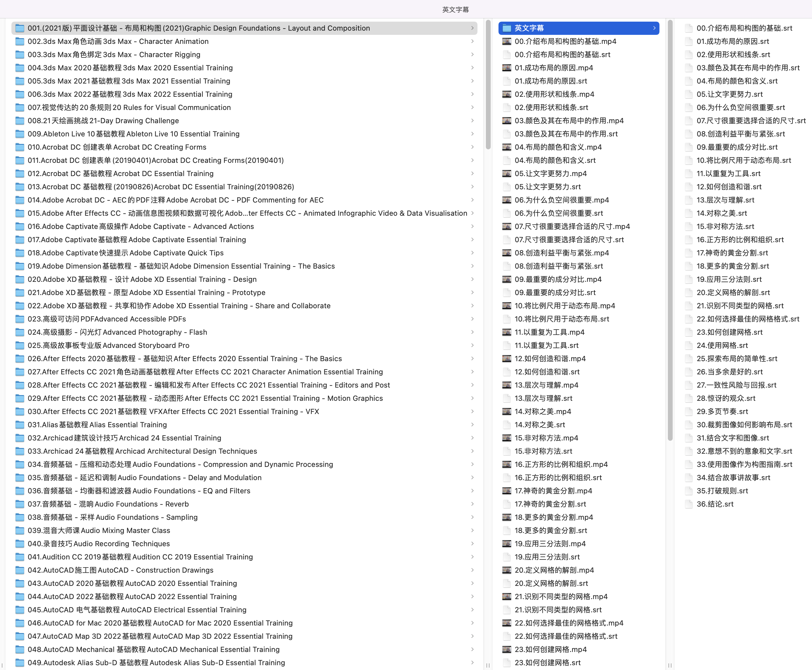This screenshot has height=670, width=812.
Task: Select folder 003.3ds Max角色绑定 Character Rigging
Action: (244, 54)
